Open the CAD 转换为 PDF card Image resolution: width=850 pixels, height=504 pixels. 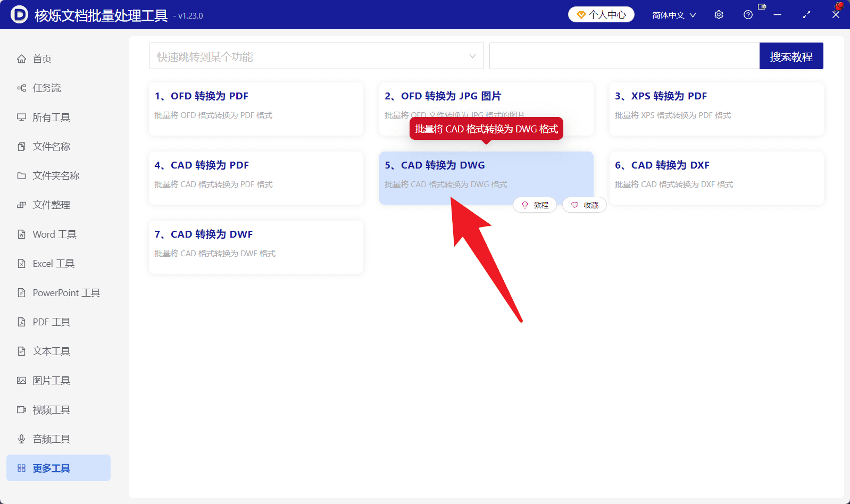pos(256,178)
